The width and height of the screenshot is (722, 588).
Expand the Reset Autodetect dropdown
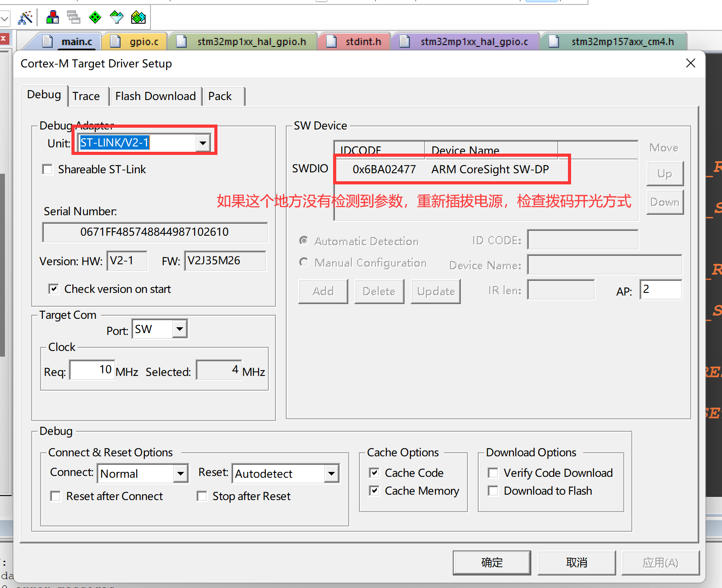click(x=331, y=474)
